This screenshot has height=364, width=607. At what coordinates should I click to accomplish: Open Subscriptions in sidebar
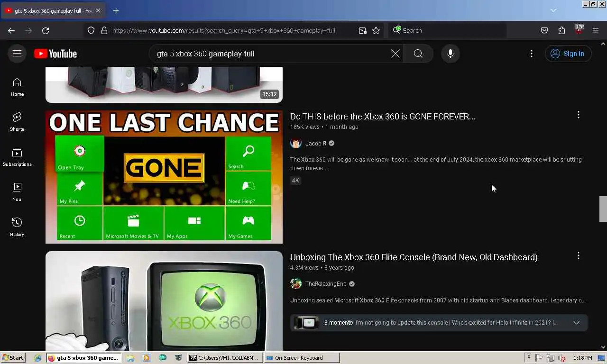(x=17, y=157)
